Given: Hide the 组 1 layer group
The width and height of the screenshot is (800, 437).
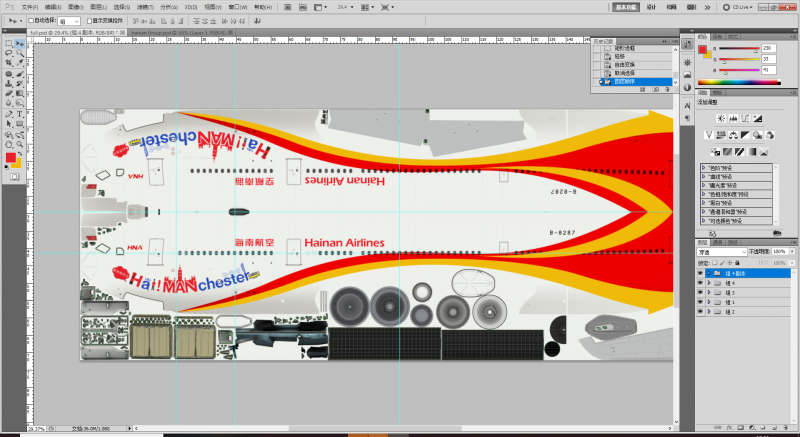Looking at the screenshot, I should click(700, 302).
